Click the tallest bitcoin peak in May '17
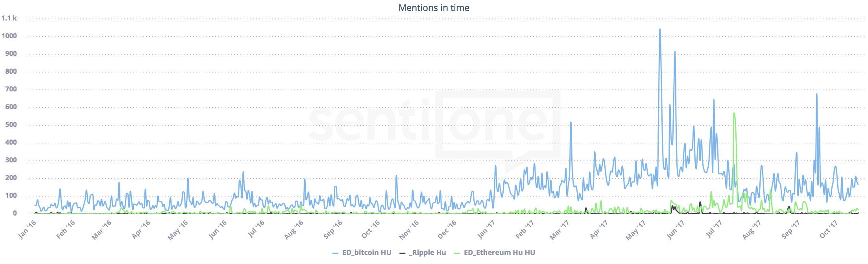This screenshot has width=868, height=264. tap(660, 30)
